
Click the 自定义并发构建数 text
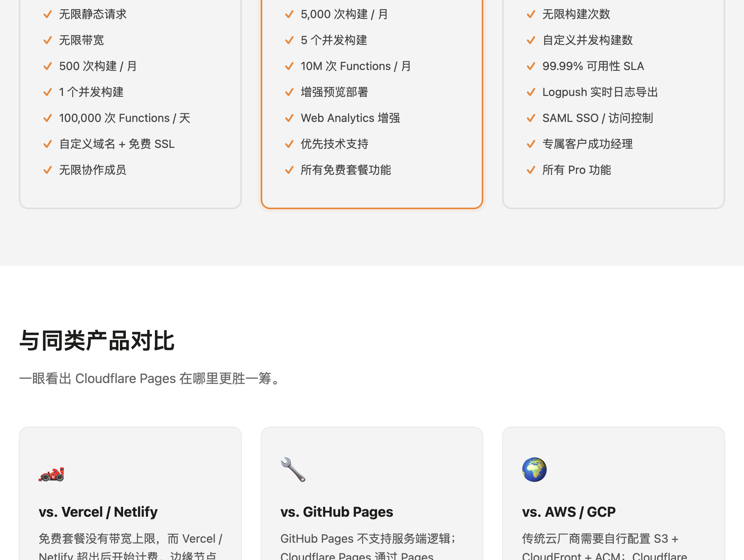click(587, 40)
